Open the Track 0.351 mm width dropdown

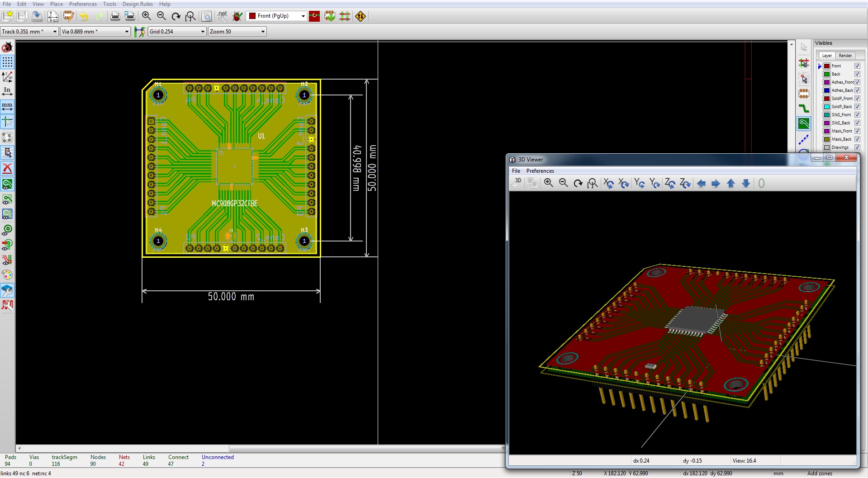[x=29, y=32]
